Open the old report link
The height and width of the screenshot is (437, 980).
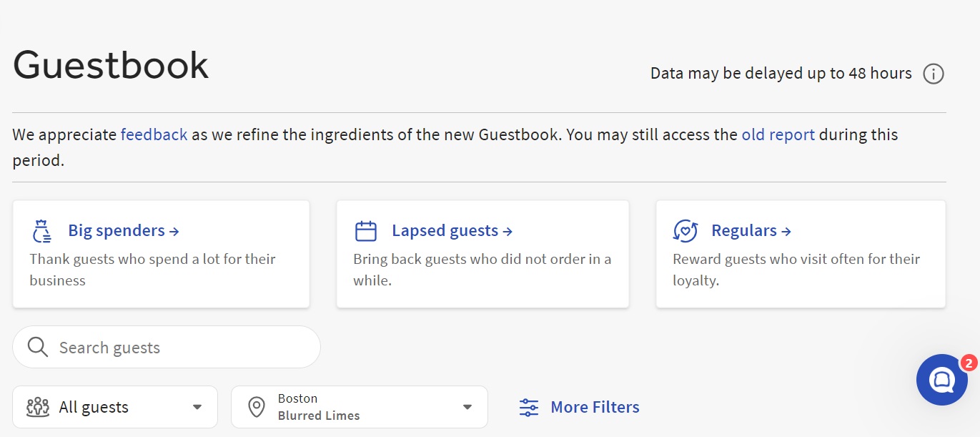click(x=778, y=134)
